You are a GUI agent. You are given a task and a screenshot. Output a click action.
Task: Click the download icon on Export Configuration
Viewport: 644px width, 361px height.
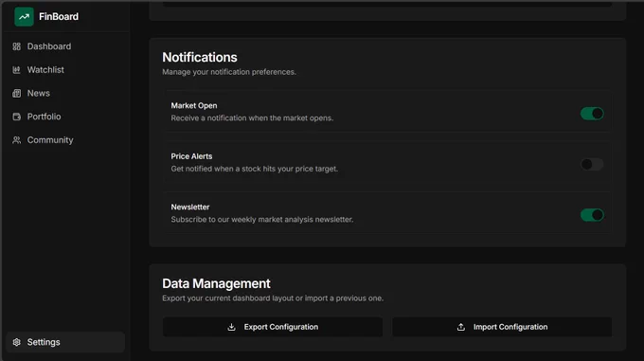(x=232, y=327)
